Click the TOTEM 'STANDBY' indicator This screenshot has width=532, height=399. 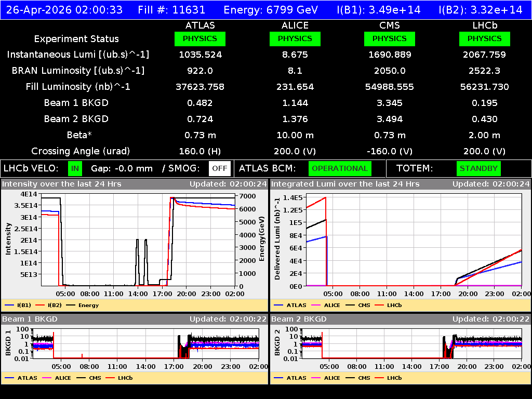click(x=478, y=169)
